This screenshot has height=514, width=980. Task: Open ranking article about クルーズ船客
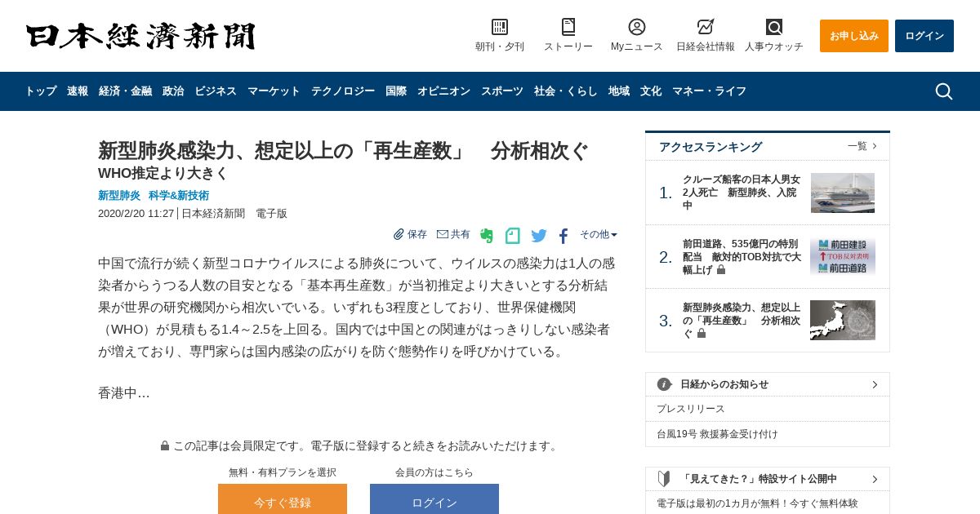pos(742,193)
